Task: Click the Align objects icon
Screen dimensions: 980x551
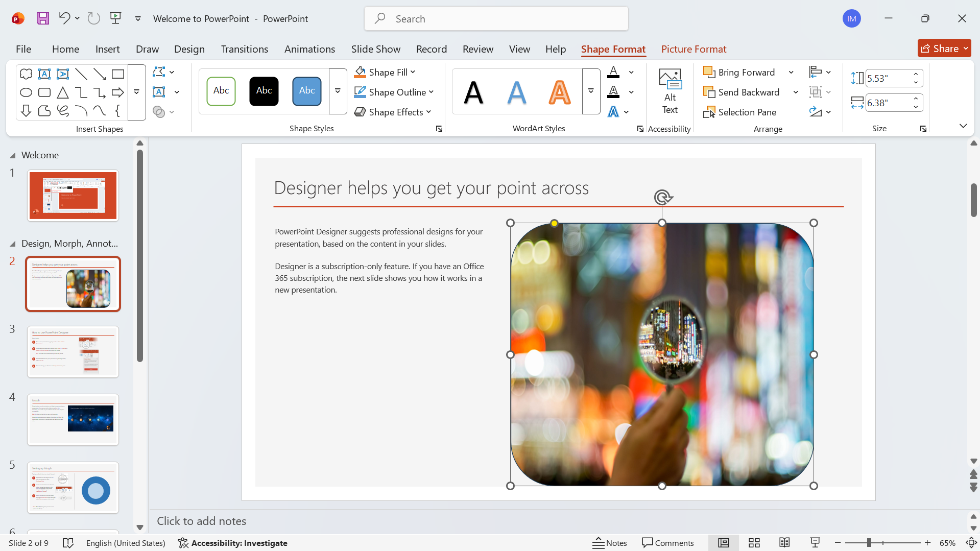Action: click(816, 72)
